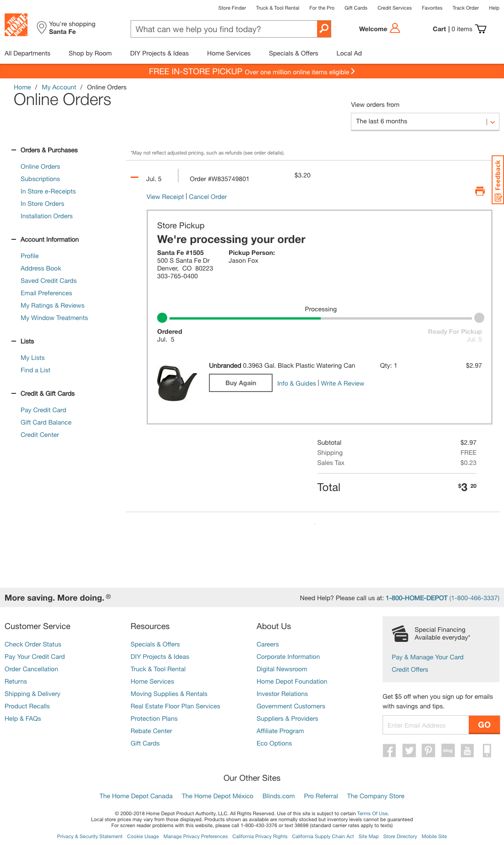Open the Help link in top bar
Viewport: 504px width, 845px height.
494,8
